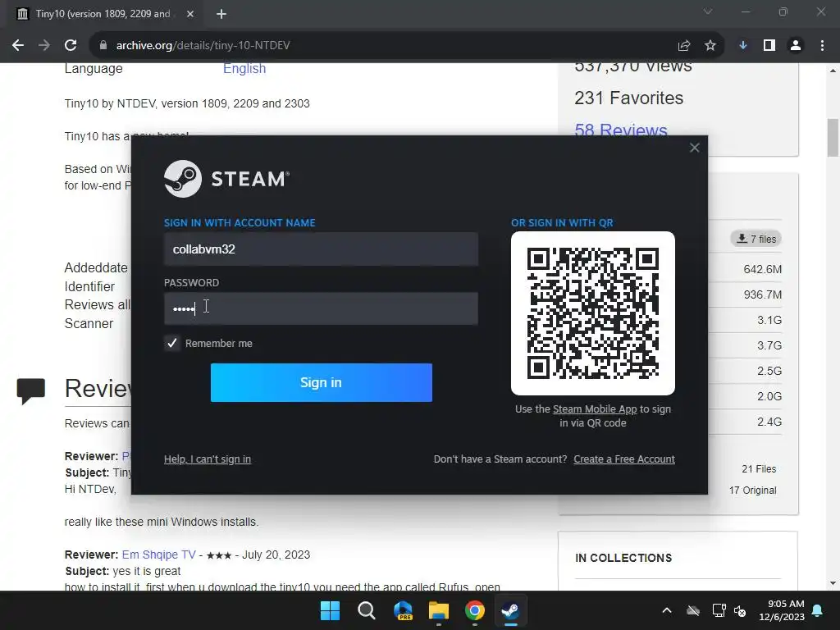Toggle the Chrome side panel icon
Image resolution: width=840 pixels, height=630 pixels.
tap(769, 46)
